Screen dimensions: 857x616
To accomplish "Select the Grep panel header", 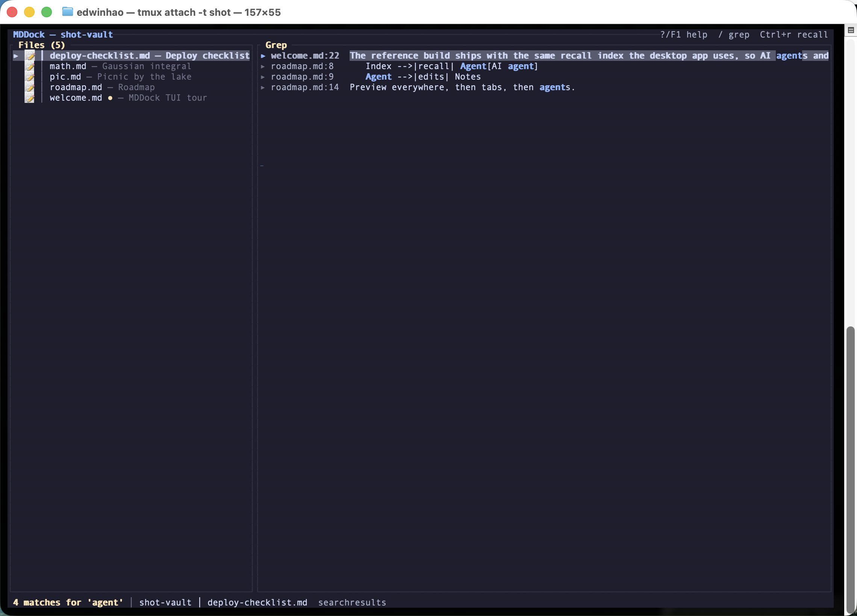I will (276, 45).
